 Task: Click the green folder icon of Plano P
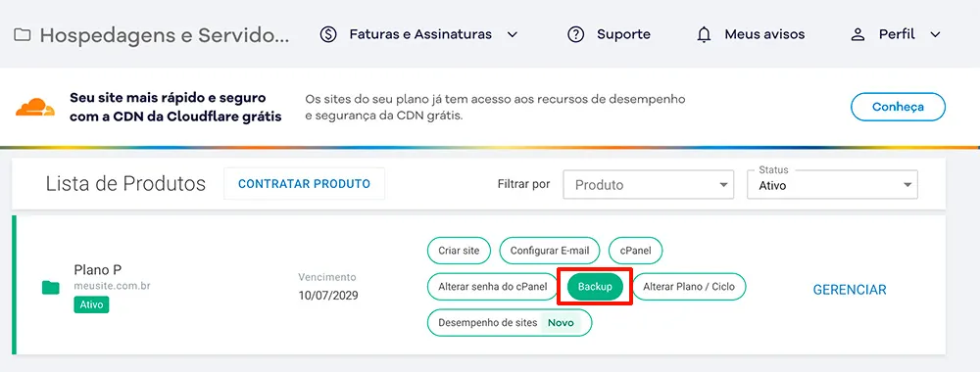[x=51, y=288]
